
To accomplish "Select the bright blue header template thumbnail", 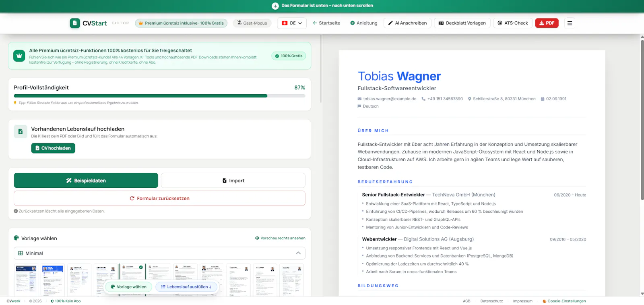I will (53, 280).
